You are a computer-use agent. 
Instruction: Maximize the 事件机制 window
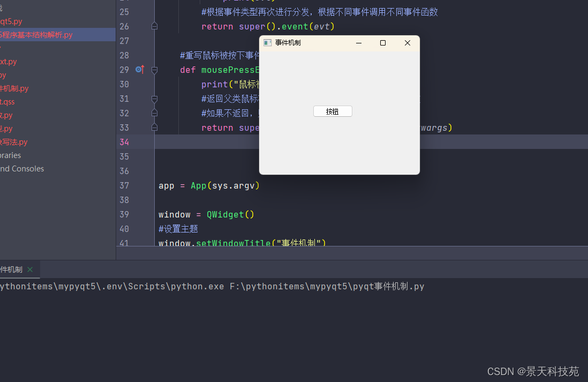click(383, 43)
